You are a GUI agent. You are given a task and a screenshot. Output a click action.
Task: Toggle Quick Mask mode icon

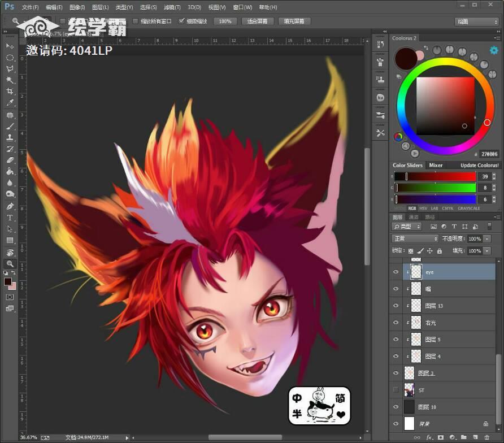click(x=10, y=297)
